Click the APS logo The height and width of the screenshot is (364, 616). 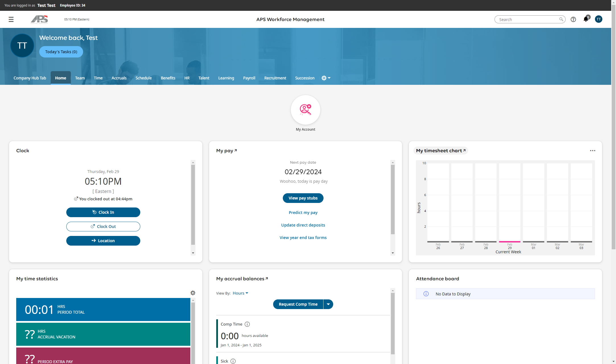click(39, 19)
